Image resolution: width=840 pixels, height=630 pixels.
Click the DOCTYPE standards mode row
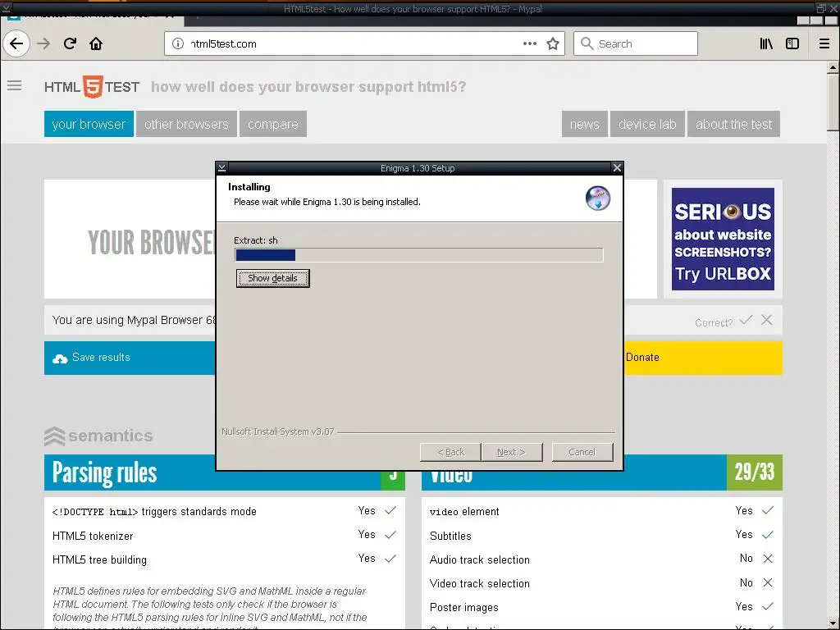(x=225, y=512)
